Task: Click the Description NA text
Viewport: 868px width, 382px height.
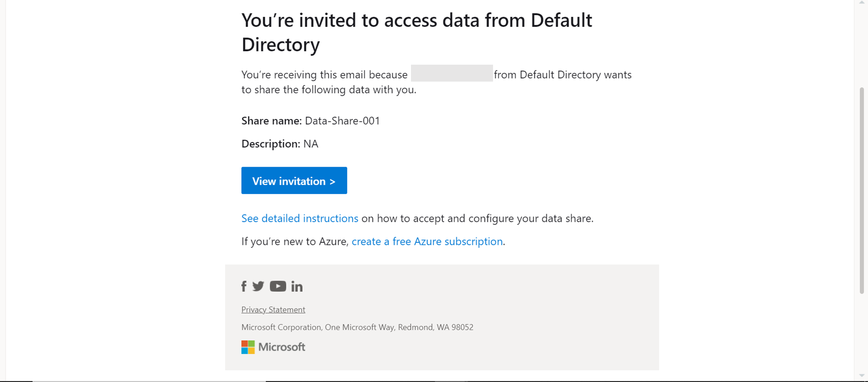Action: point(310,144)
